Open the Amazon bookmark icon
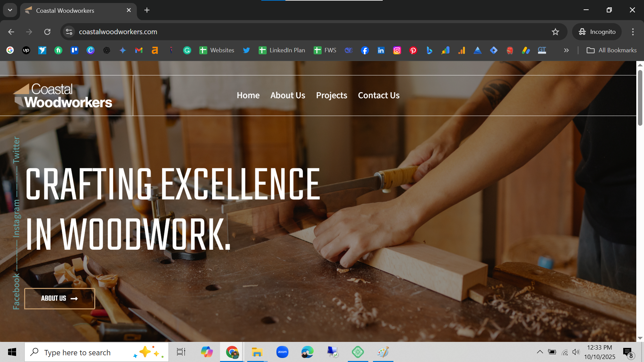The height and width of the screenshot is (362, 644). coord(155,50)
